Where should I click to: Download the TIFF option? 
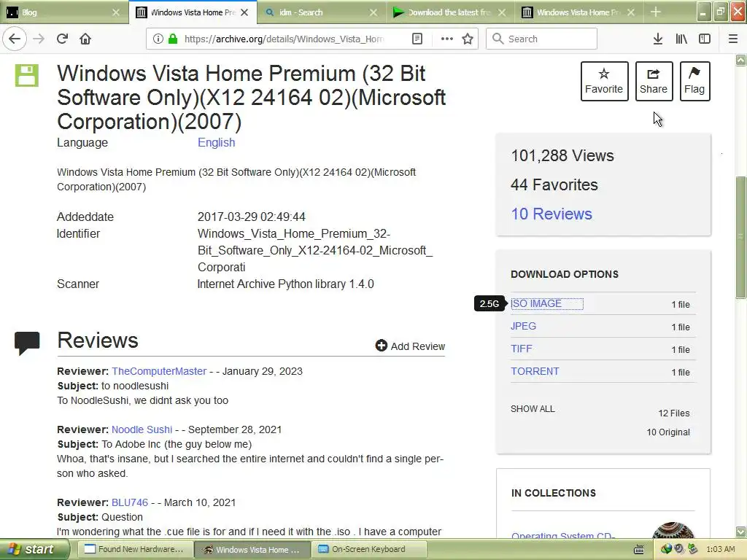click(x=521, y=349)
